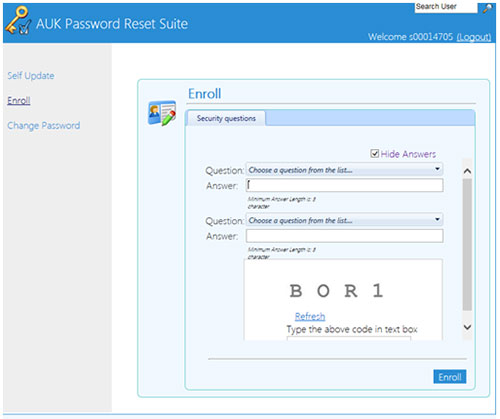Click the scroll up arrow in question list
The image size is (500, 419).
[467, 171]
